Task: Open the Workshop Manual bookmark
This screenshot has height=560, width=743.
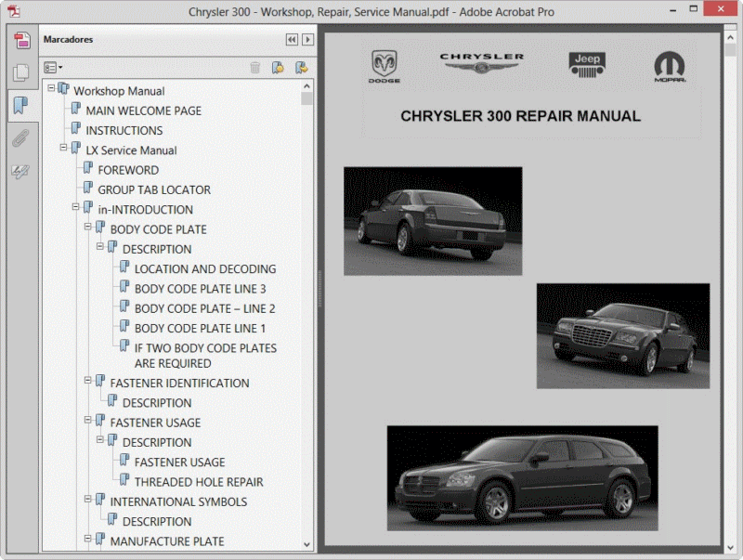Action: point(119,91)
